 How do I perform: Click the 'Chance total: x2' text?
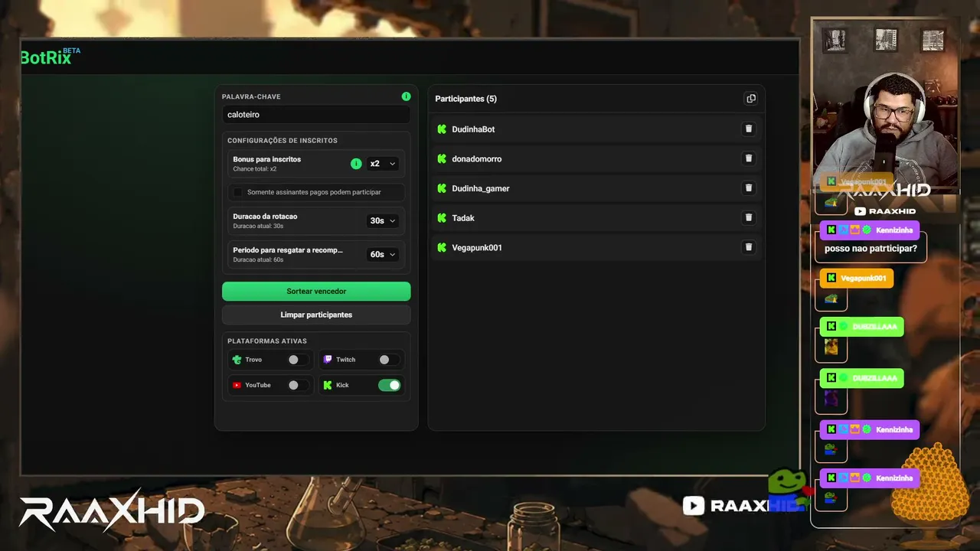255,169
